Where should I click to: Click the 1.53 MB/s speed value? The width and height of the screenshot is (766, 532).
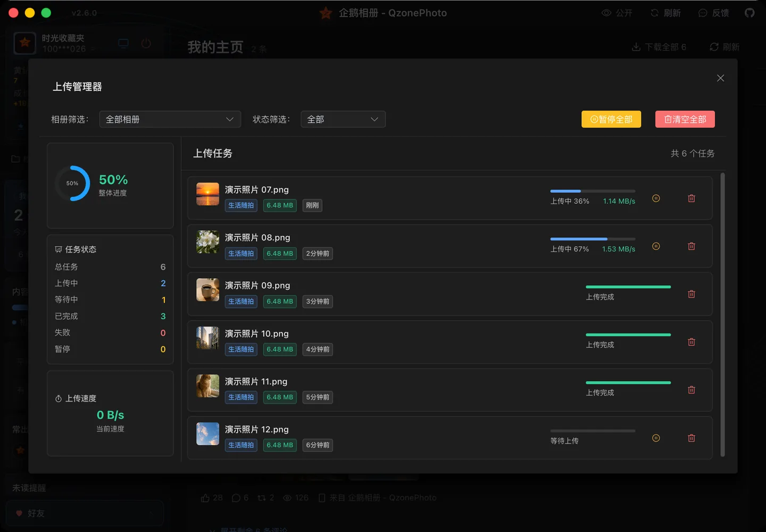point(619,249)
